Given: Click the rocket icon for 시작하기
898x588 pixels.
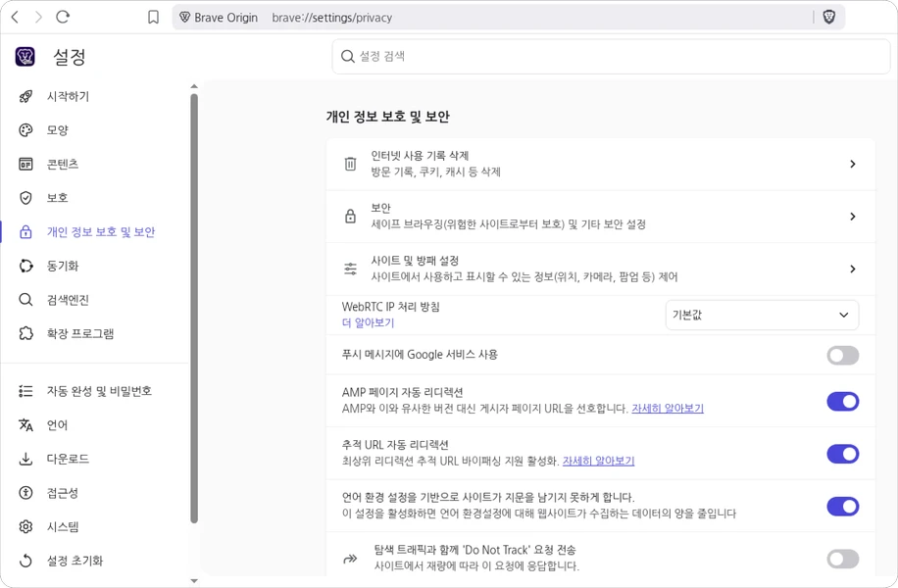Looking at the screenshot, I should pos(26,96).
